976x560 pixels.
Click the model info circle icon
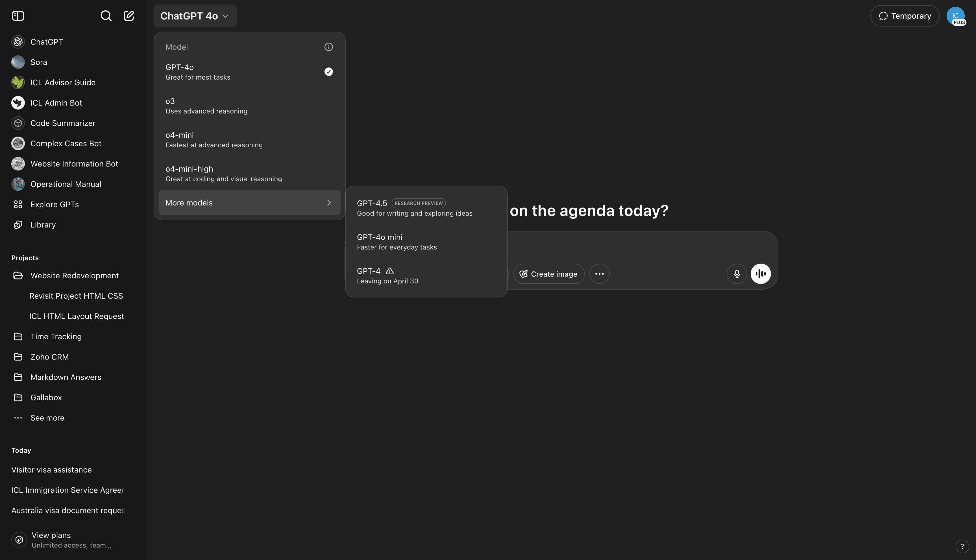pyautogui.click(x=328, y=47)
